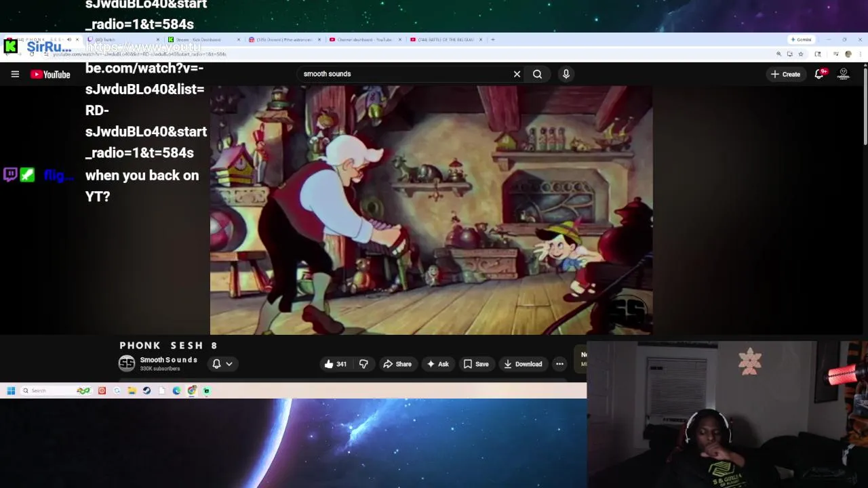
Task: Open the Chrome profile avatar
Action: click(848, 54)
